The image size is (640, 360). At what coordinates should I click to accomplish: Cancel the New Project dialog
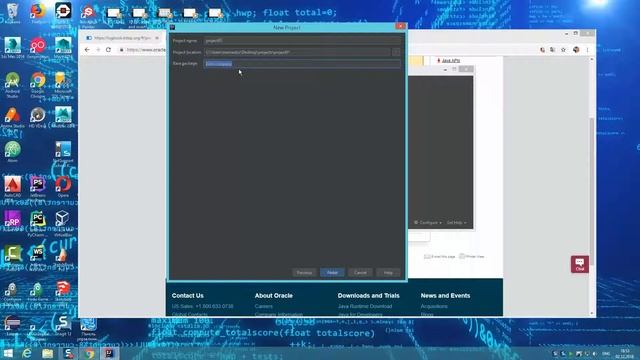click(x=360, y=272)
